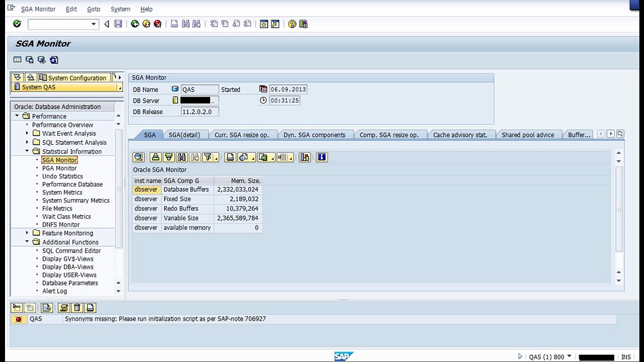Open the SGA Monitor menu
The width and height of the screenshot is (644, 362).
pyautogui.click(x=38, y=9)
